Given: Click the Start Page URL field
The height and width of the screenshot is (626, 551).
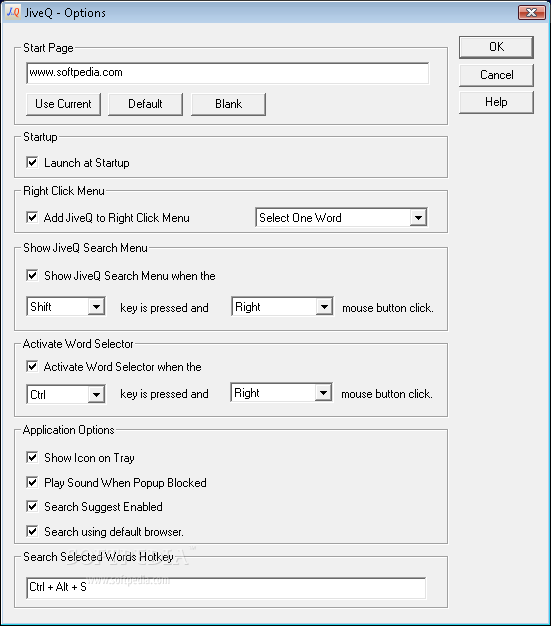Looking at the screenshot, I should click(x=228, y=73).
